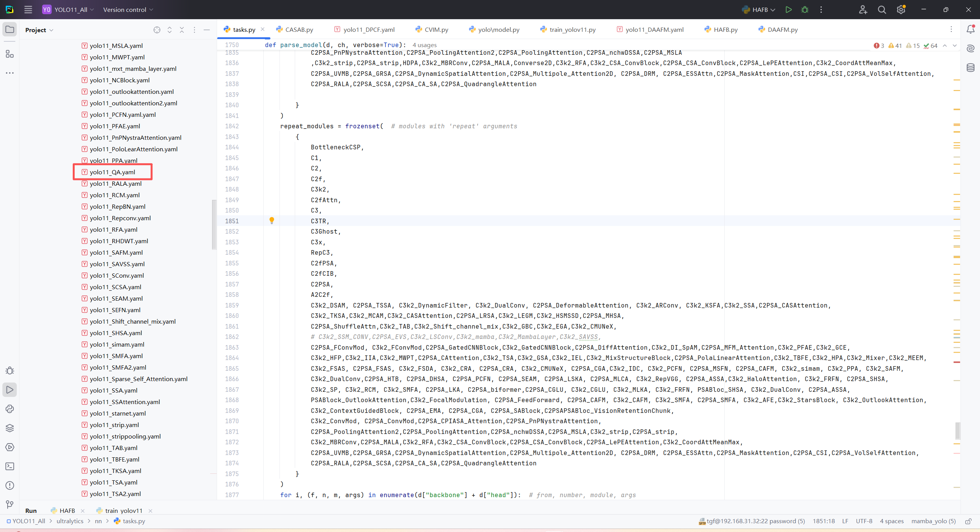Click the intention lightbulb on line 1851
The image size is (980, 532).
(x=272, y=220)
